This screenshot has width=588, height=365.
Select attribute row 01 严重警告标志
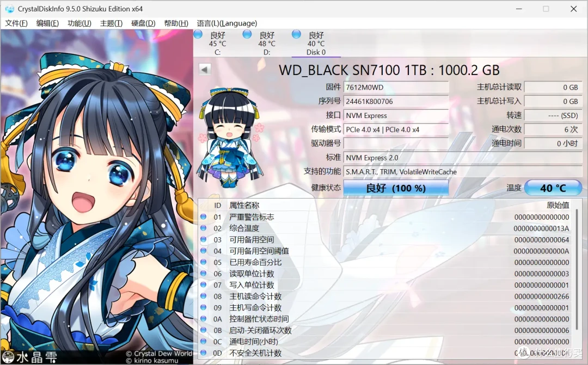click(x=385, y=217)
